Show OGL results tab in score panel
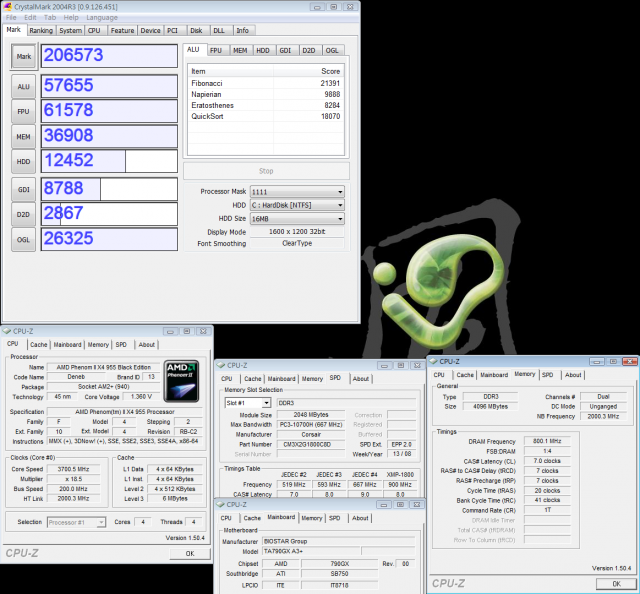Image resolution: width=640 pixels, height=594 pixels. click(x=332, y=50)
